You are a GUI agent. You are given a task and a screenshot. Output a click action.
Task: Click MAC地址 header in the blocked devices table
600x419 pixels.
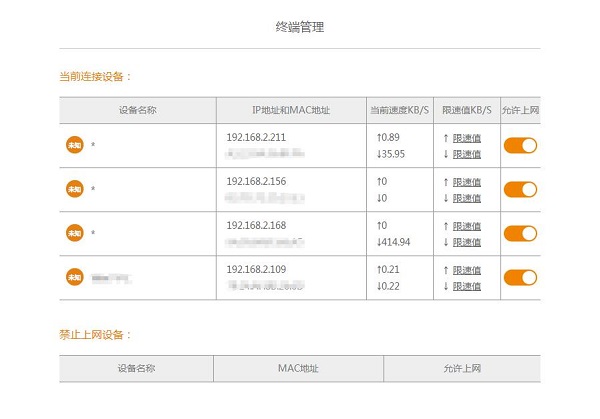pyautogui.click(x=298, y=369)
